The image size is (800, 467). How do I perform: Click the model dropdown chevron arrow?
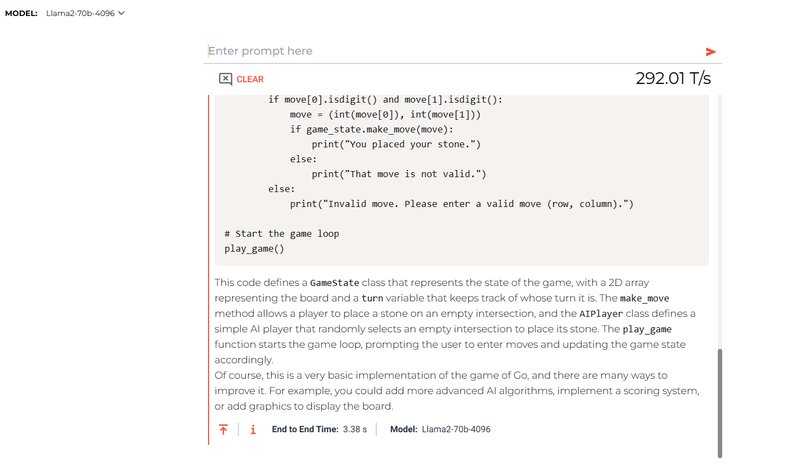(121, 13)
